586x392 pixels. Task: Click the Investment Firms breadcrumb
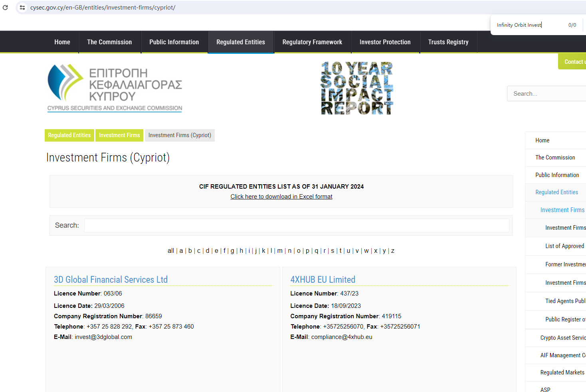click(x=119, y=135)
